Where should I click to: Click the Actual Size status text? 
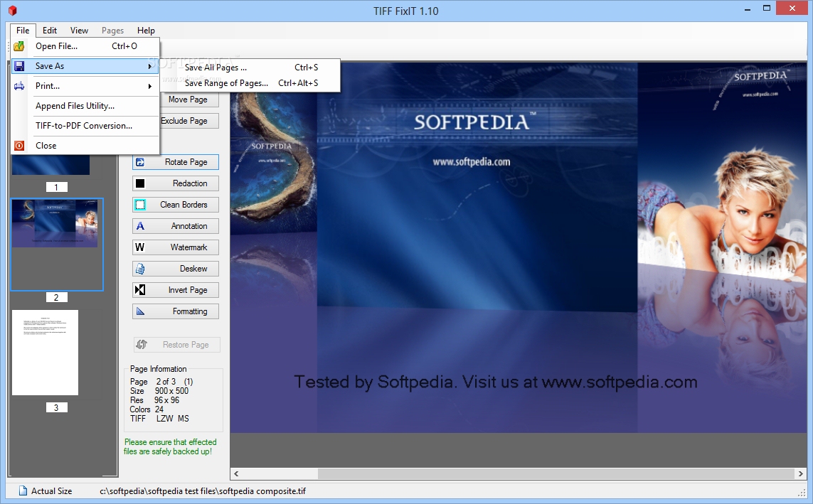pyautogui.click(x=51, y=491)
